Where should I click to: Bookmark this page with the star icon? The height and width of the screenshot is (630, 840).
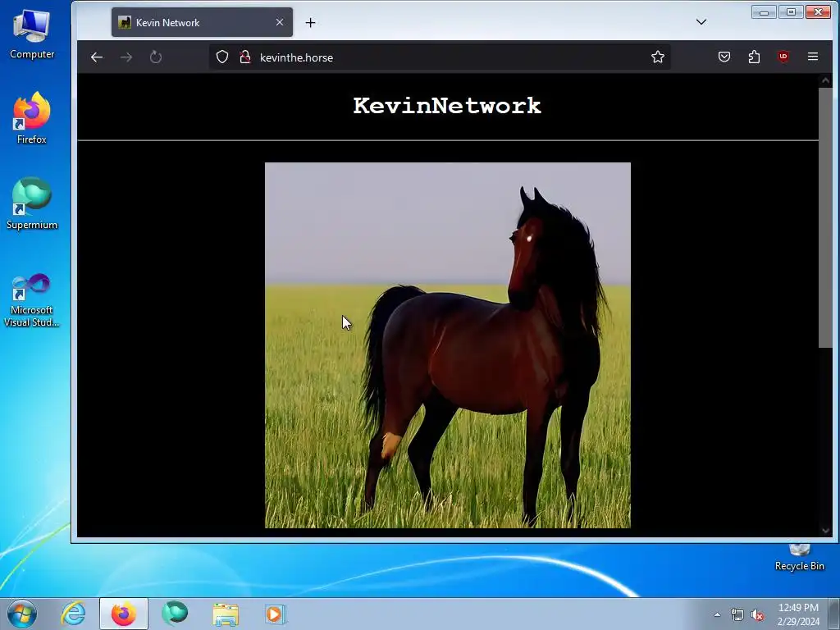coord(658,57)
